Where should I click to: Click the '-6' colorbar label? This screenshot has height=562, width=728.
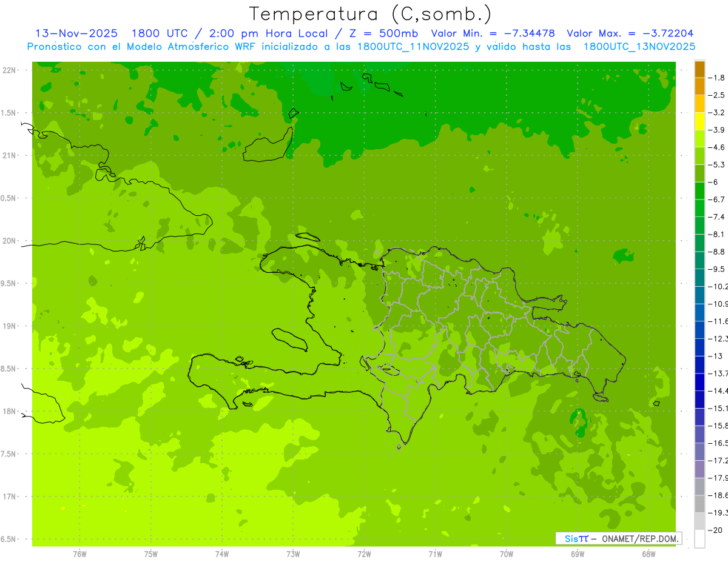pos(714,182)
